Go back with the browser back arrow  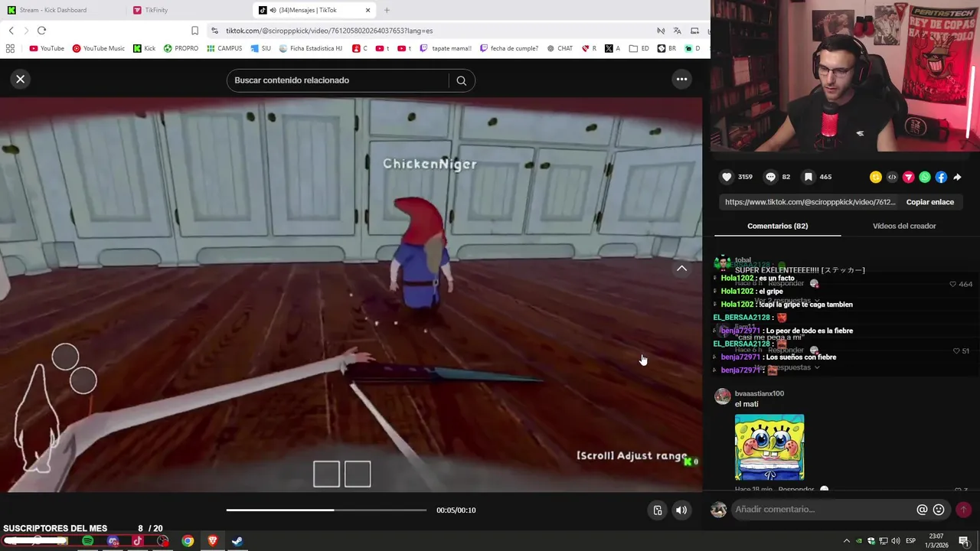pyautogui.click(x=11, y=31)
